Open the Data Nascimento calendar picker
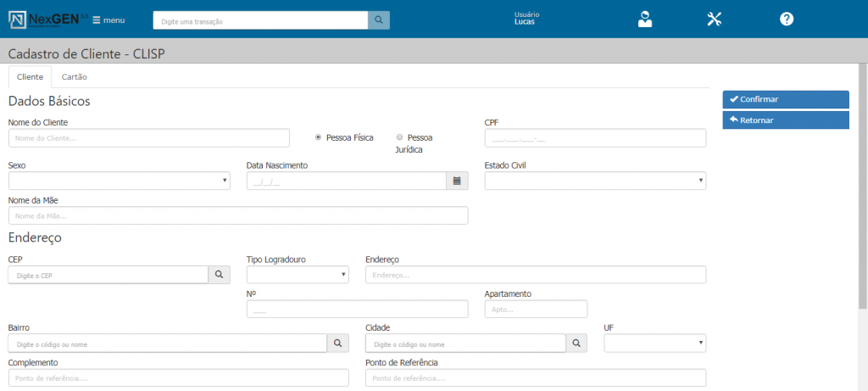Viewport: 868px width, 391px height. pyautogui.click(x=457, y=181)
